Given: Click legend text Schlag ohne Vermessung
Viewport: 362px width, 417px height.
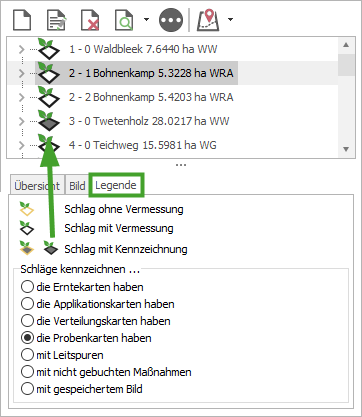Looking at the screenshot, I should pyautogui.click(x=124, y=209).
